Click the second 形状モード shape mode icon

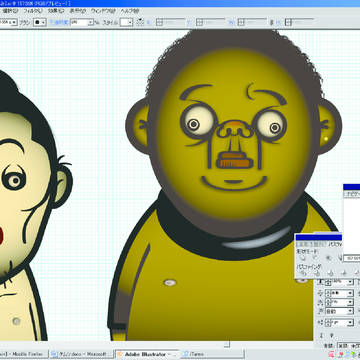315,258
